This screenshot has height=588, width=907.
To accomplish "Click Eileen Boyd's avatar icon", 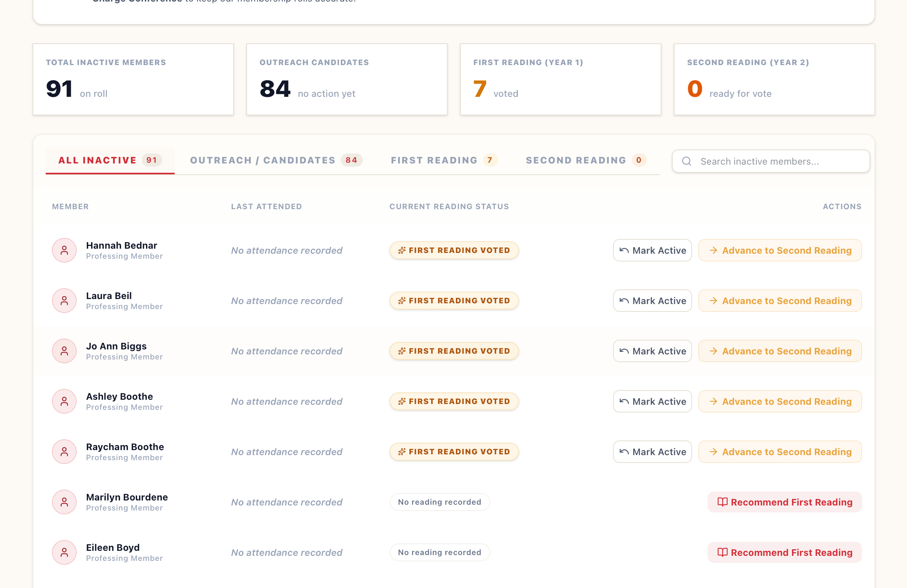I will (x=64, y=552).
